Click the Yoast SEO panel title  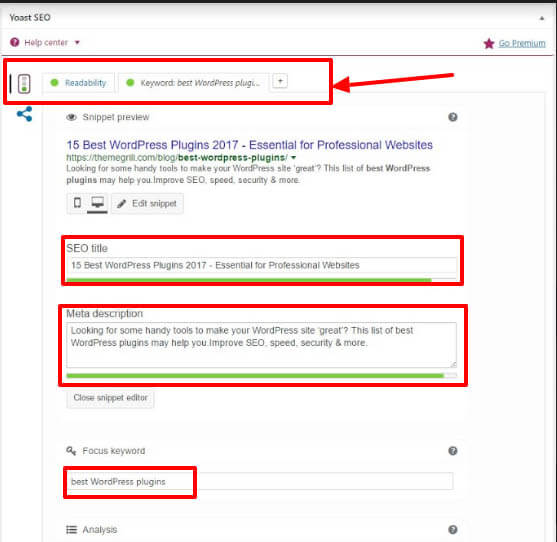[x=30, y=17]
